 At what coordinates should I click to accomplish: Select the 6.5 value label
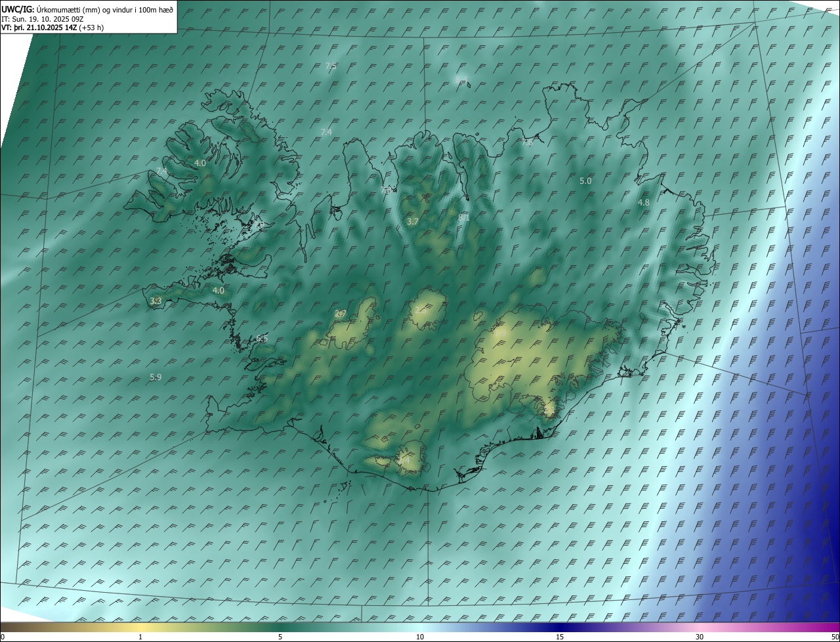coord(262,339)
